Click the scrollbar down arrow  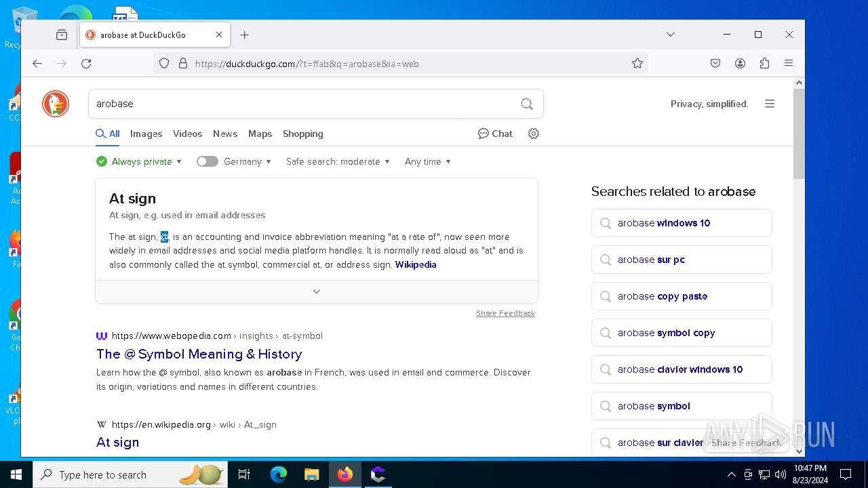point(799,451)
